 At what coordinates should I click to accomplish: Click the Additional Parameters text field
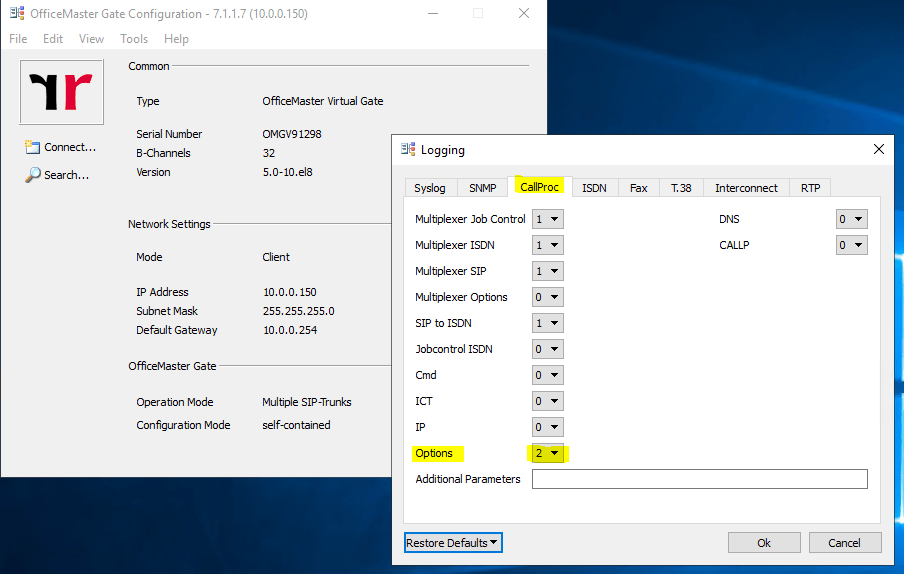point(699,479)
